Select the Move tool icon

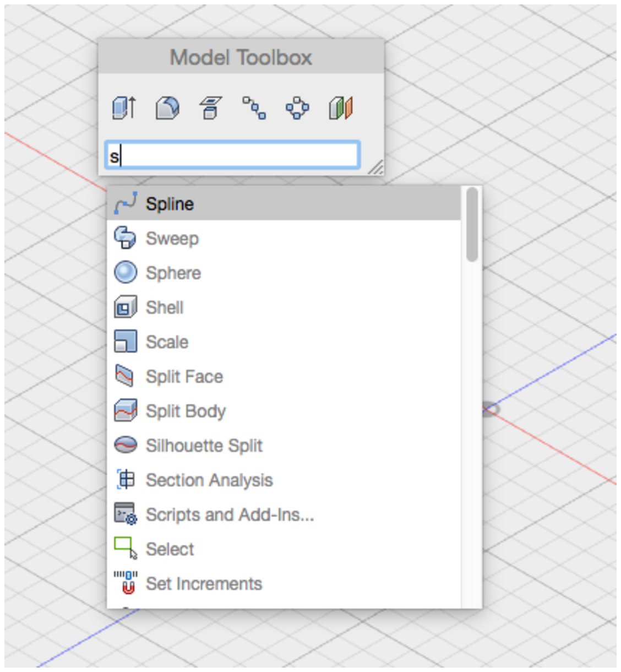tap(297, 107)
